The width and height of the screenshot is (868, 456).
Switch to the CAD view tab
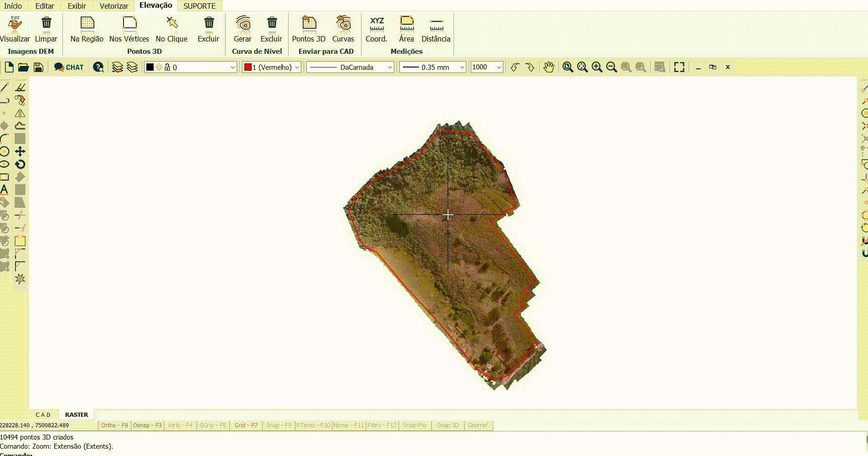43,415
